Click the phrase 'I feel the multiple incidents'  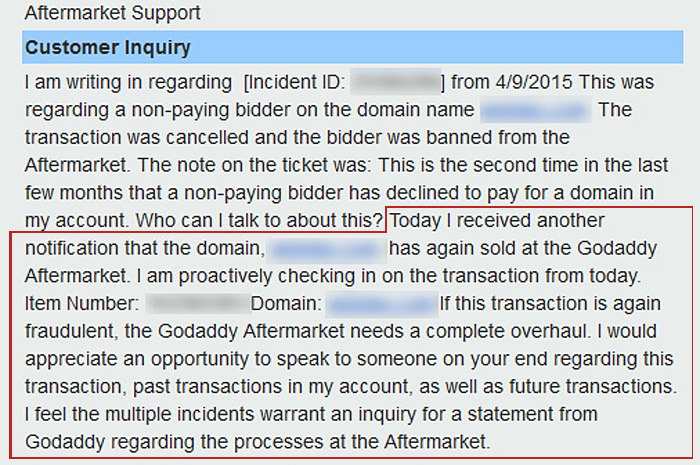(x=140, y=415)
